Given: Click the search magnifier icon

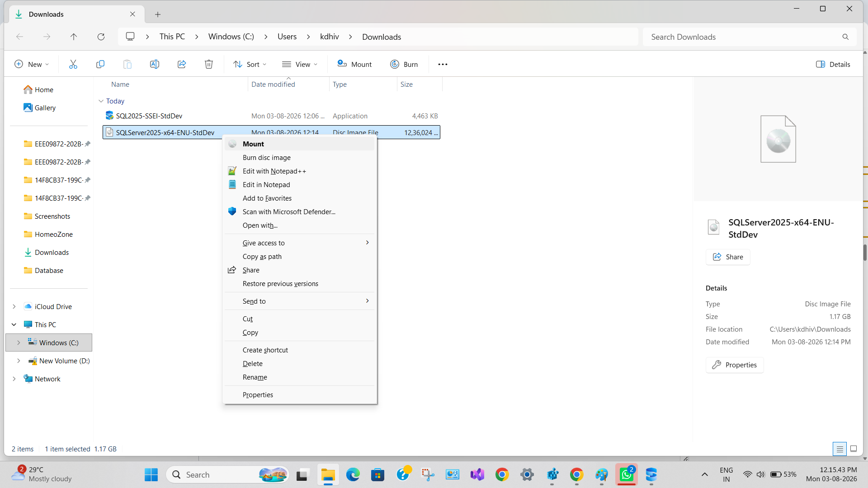Looking at the screenshot, I should (845, 37).
